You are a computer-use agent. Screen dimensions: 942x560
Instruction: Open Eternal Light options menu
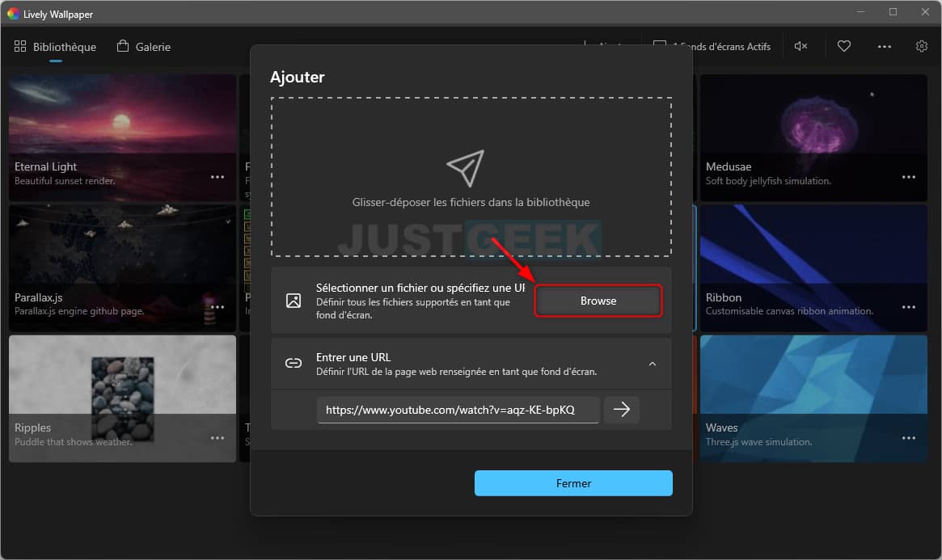click(x=218, y=177)
